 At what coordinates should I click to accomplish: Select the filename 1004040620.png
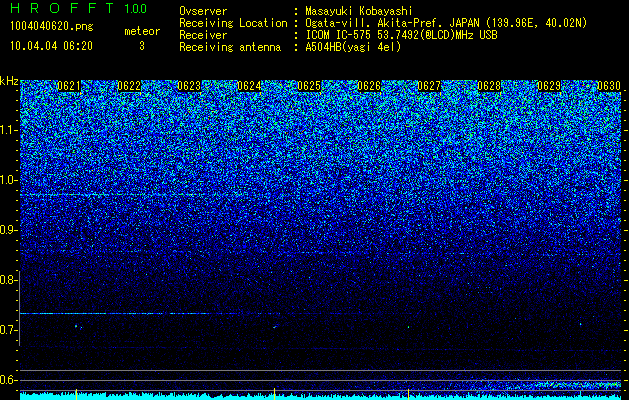click(52, 26)
